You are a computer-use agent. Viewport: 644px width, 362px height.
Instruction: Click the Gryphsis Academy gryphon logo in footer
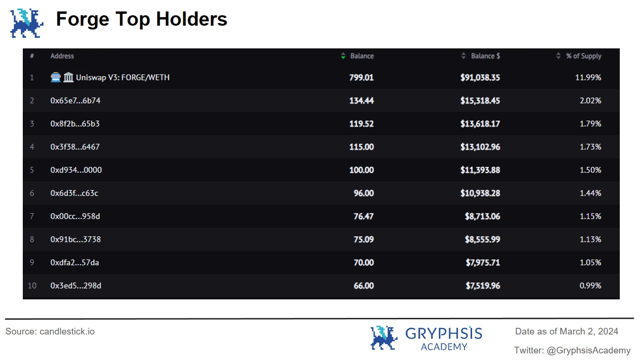pos(384,337)
